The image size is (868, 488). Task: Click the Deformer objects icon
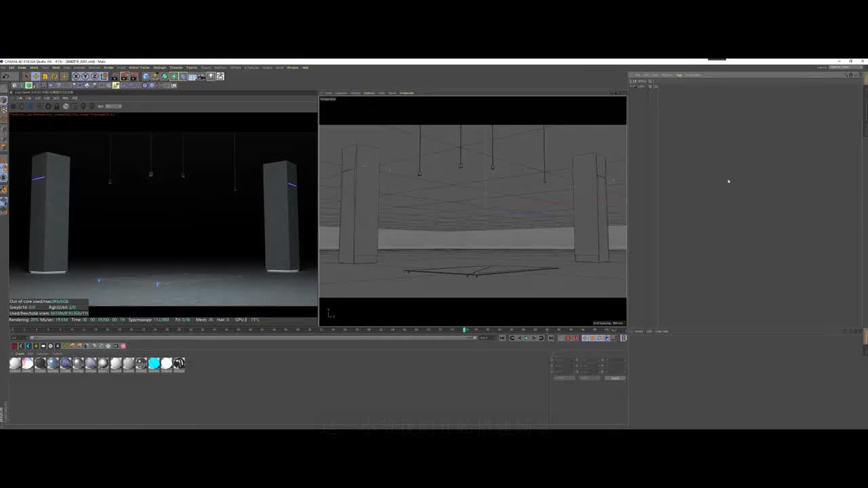tap(184, 76)
